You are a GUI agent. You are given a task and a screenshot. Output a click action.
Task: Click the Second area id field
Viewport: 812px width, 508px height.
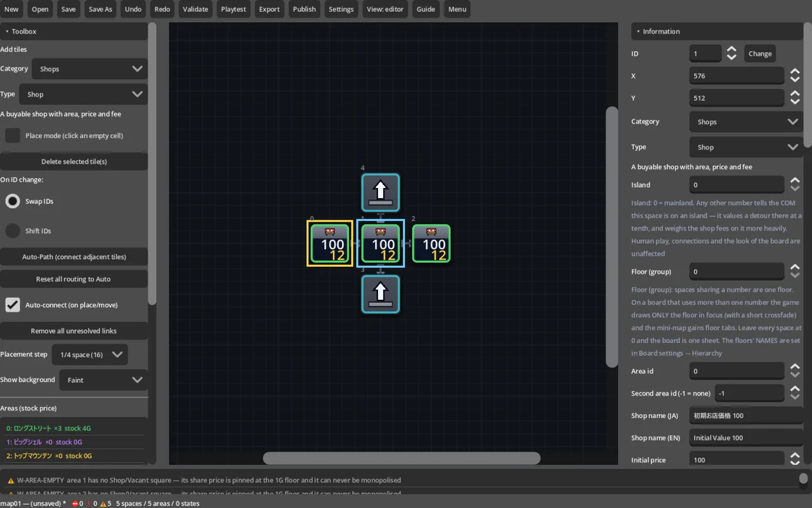[x=750, y=393]
